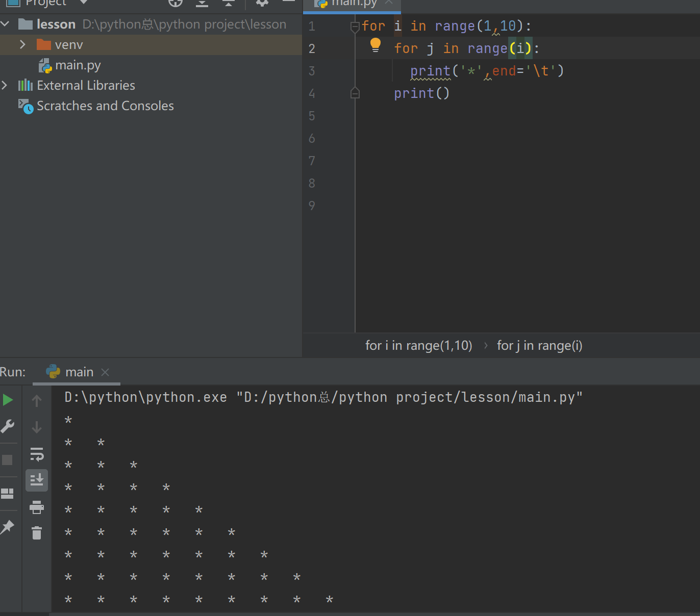Click fold end marker on line 4

355,93
